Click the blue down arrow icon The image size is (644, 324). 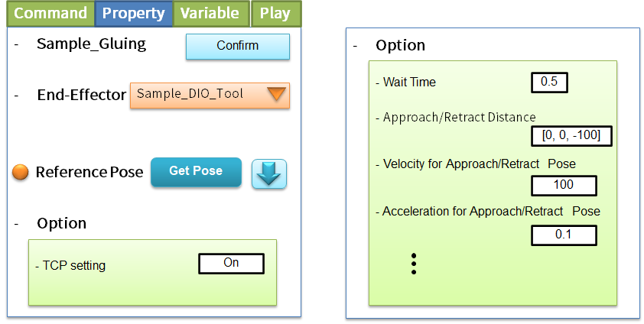(269, 174)
